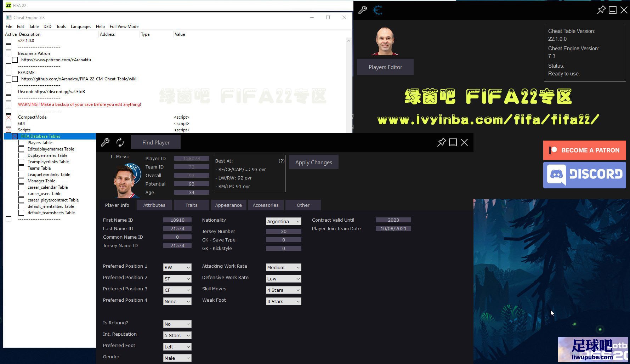Click Player Join Team Date field
This screenshot has height=364, width=630.
[393, 228]
